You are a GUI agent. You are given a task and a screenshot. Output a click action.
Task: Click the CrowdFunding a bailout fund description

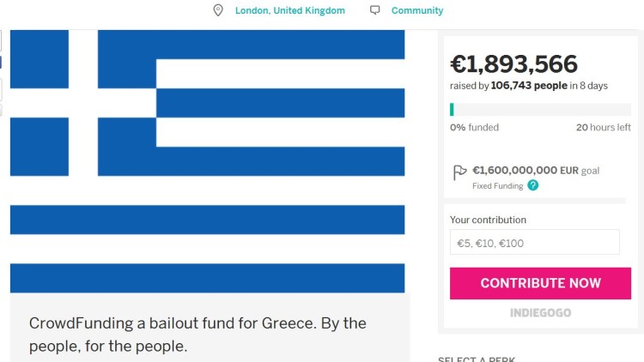[x=197, y=335]
